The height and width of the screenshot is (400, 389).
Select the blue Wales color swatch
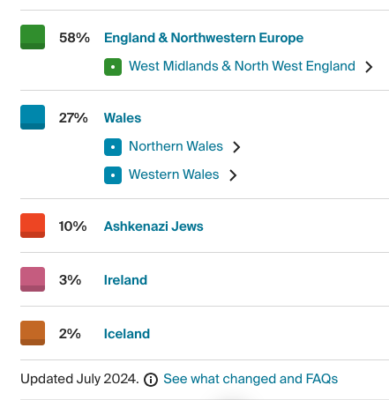pyautogui.click(x=32, y=117)
